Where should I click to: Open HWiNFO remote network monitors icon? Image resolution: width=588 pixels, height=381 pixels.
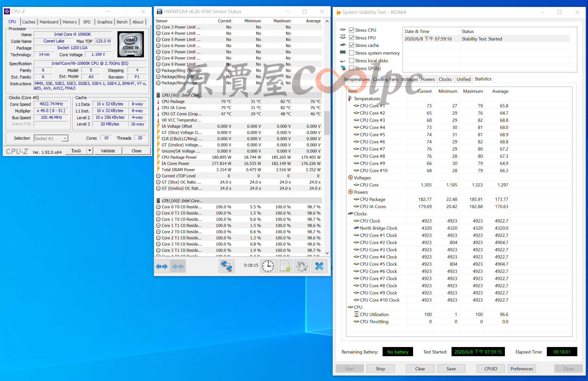[x=226, y=266]
